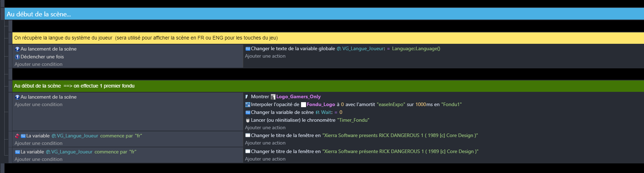
Task: Click the tween icon beside 'Interpoler l'opacité de'
Action: (x=247, y=105)
